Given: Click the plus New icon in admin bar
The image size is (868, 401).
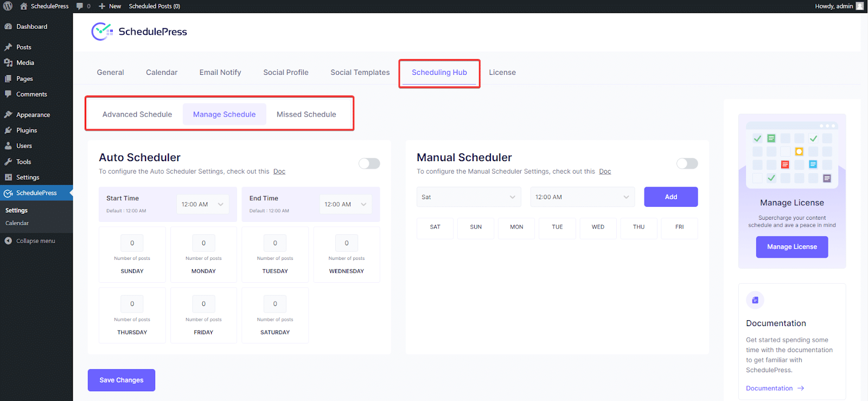Looking at the screenshot, I should 102,6.
